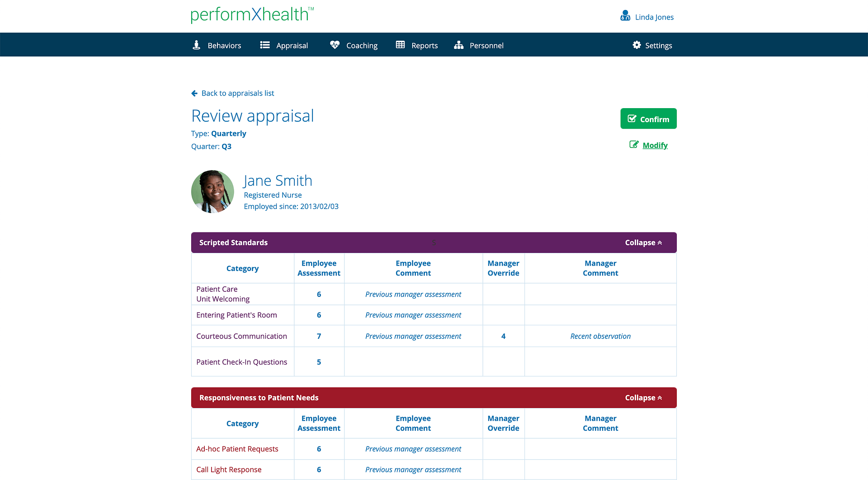Image resolution: width=868 pixels, height=480 pixels.
Task: Confirm the appraisal
Action: pyautogui.click(x=648, y=119)
